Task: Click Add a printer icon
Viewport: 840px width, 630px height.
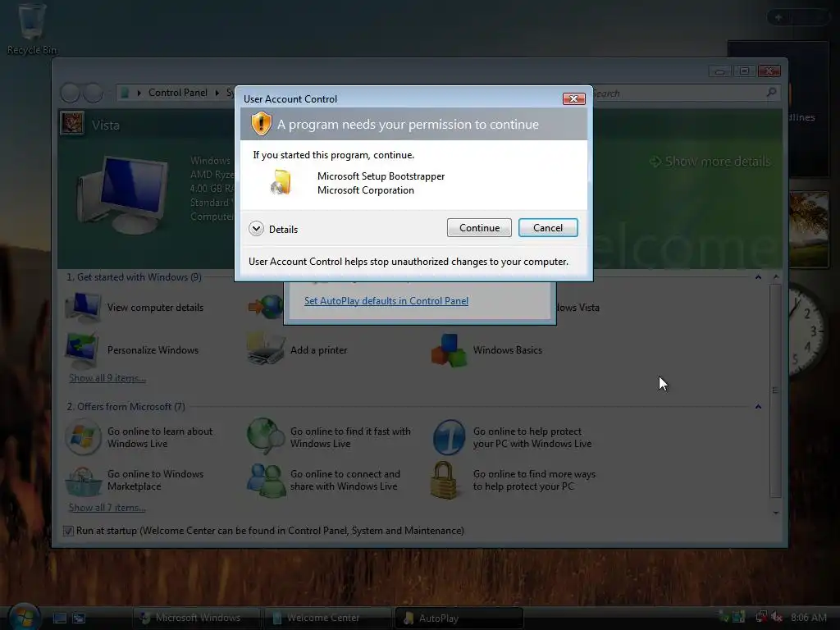Action: point(265,349)
